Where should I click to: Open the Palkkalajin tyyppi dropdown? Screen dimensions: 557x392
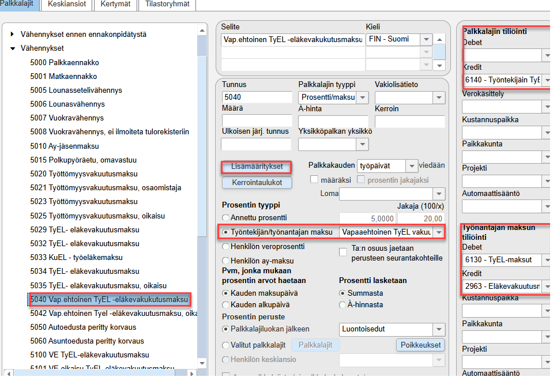[363, 97]
